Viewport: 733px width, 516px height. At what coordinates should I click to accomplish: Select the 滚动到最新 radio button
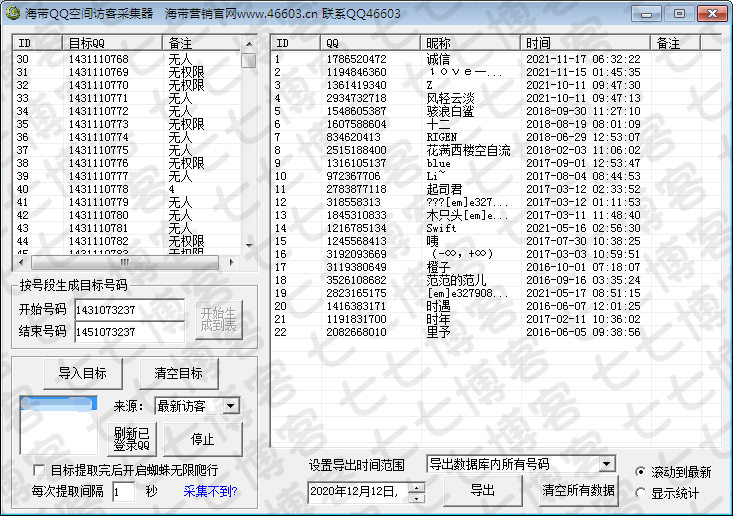[640, 472]
